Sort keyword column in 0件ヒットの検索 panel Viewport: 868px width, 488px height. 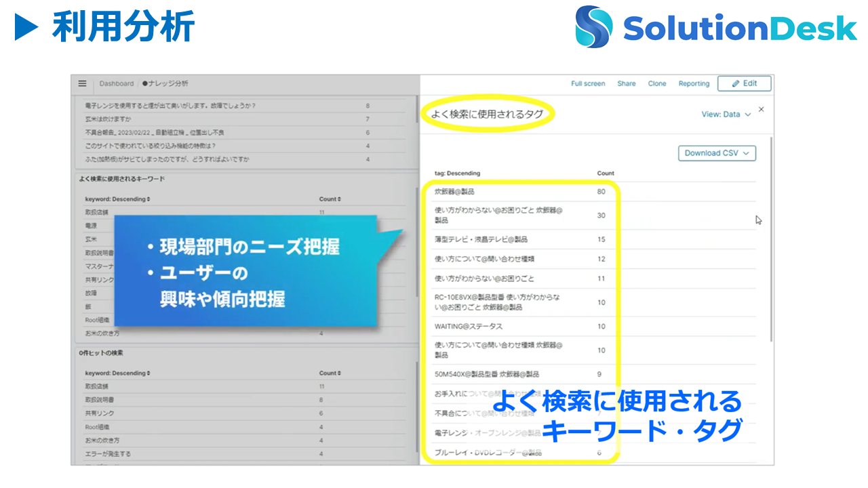coord(117,373)
